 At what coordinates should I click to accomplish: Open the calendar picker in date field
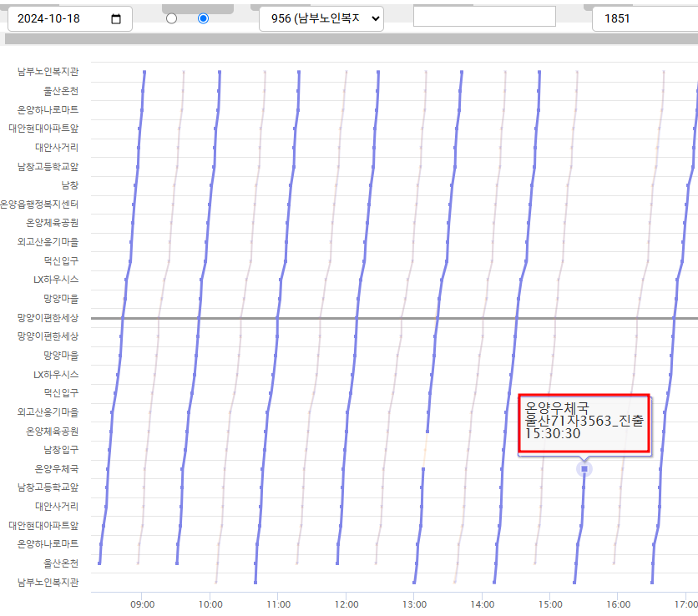[x=116, y=19]
